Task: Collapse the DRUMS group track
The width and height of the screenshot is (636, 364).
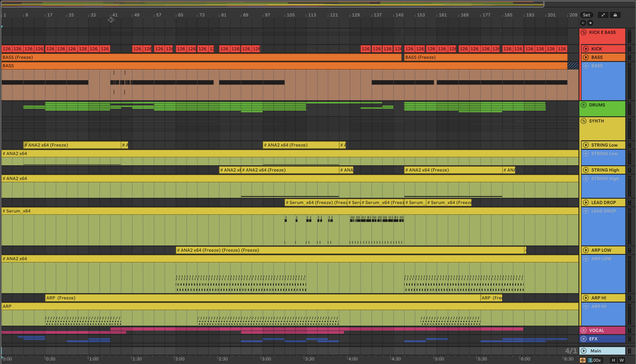Action: 584,105
